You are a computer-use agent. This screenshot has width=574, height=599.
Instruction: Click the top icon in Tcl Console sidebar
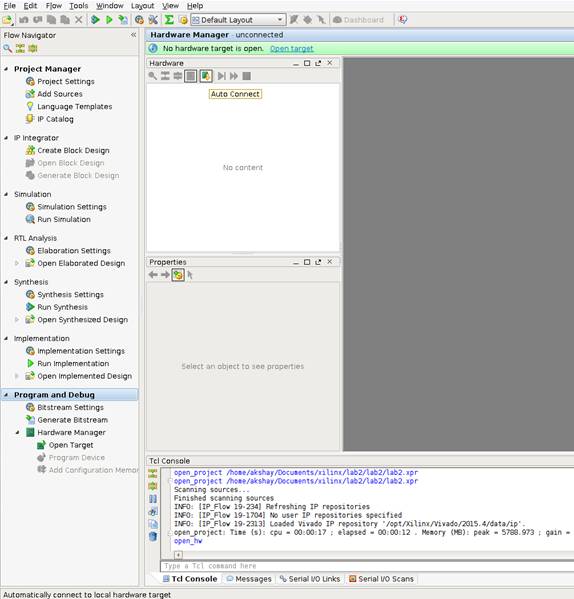click(153, 474)
